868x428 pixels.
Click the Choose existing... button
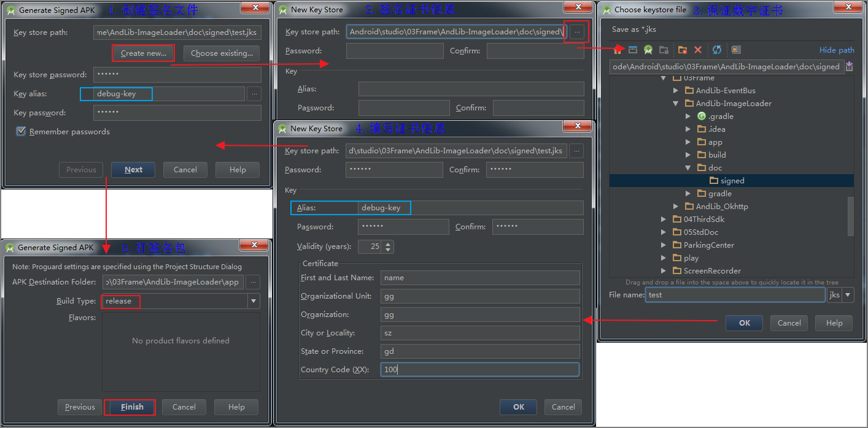(x=222, y=53)
